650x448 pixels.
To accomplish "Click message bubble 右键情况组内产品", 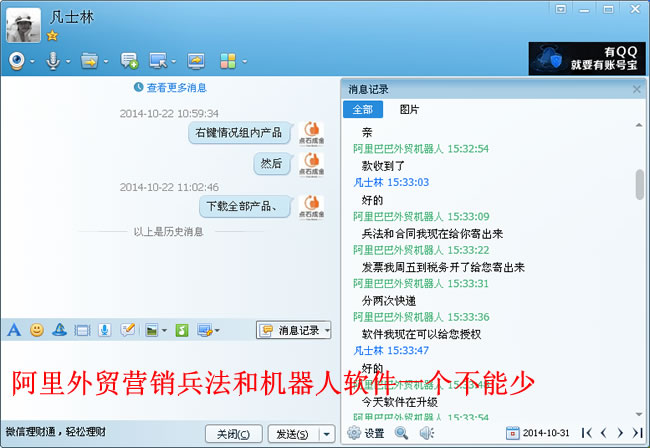I will [239, 133].
